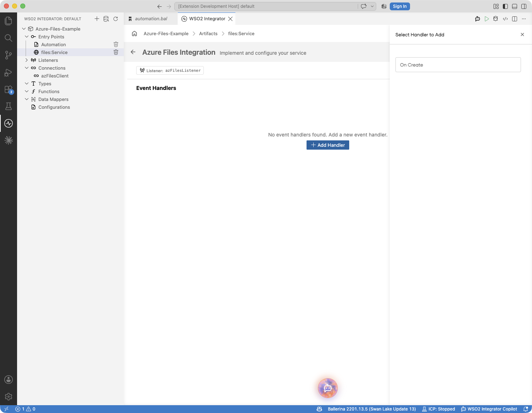Switch to automation.bal tab
Screen dimensions: 532x413
(x=151, y=19)
